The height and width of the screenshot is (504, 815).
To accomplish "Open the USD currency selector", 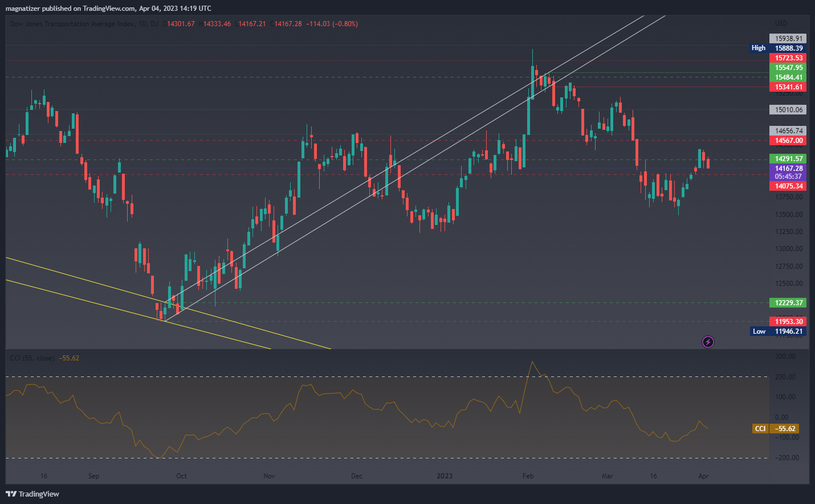I will [781, 23].
